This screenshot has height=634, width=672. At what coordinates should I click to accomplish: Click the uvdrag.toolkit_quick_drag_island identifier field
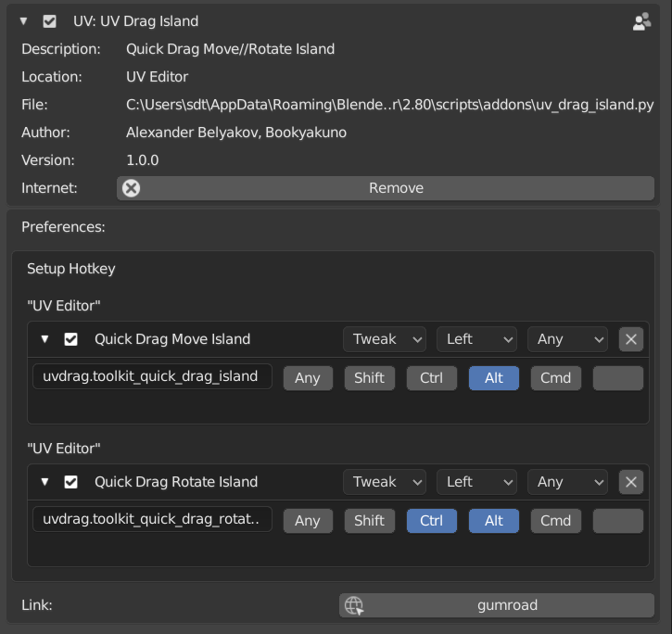[152, 377]
